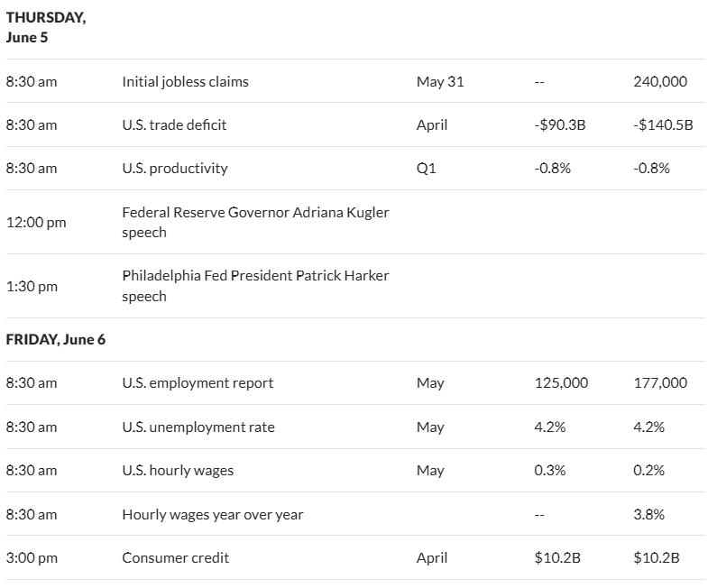
Task: Select Hourly wages year over year
Action: tap(213, 514)
